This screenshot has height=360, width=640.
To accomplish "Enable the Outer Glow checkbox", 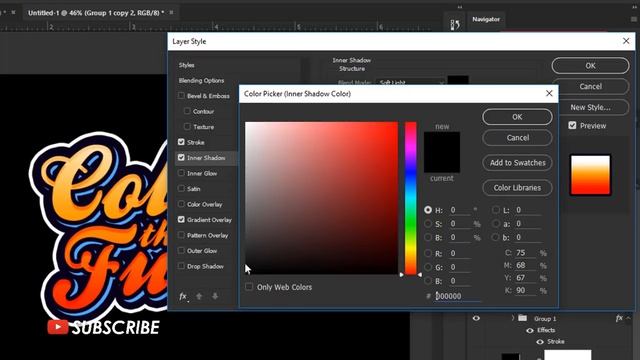I will coord(181,251).
